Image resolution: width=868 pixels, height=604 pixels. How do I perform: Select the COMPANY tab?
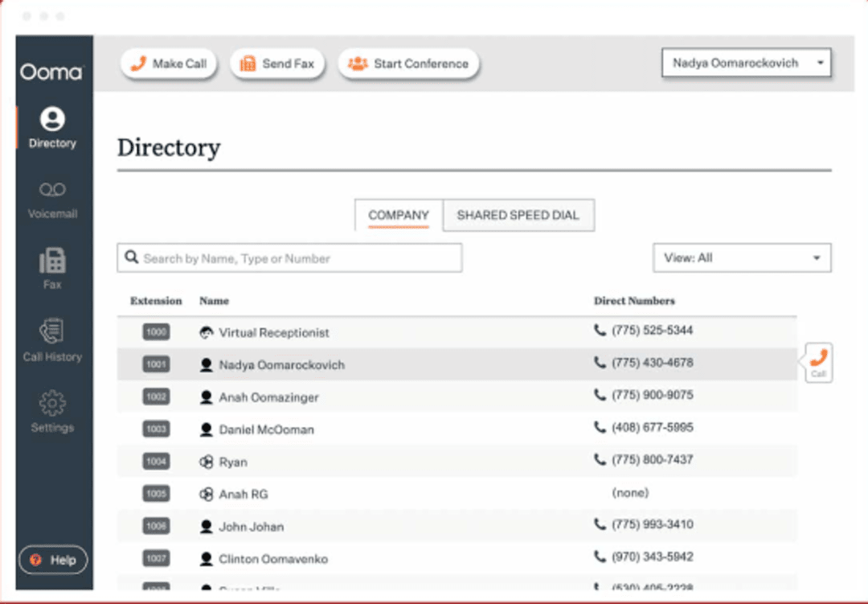pyautogui.click(x=398, y=215)
